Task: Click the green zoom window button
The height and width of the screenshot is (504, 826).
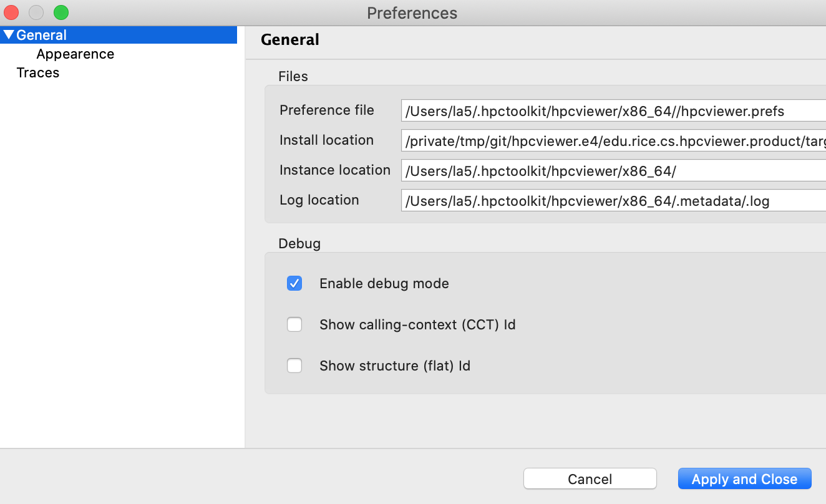Action: click(x=60, y=12)
